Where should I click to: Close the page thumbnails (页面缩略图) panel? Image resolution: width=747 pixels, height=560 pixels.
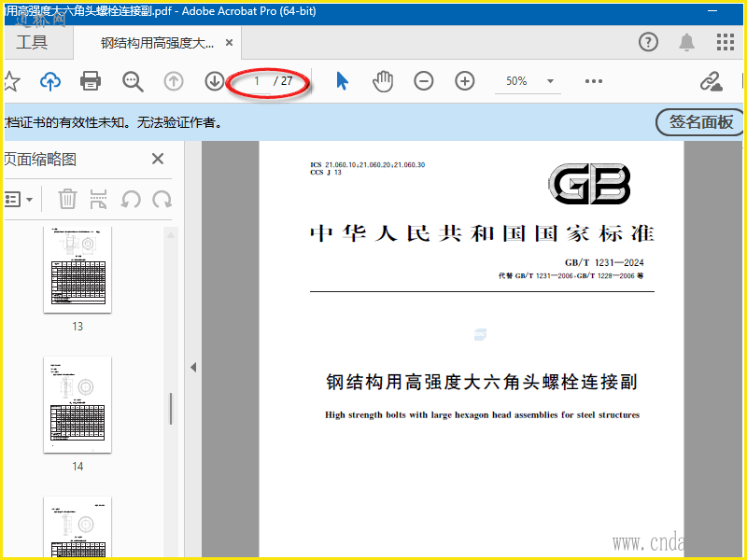[158, 159]
